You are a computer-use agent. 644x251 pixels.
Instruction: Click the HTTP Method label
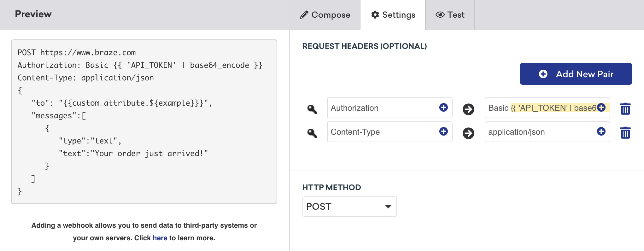click(331, 187)
